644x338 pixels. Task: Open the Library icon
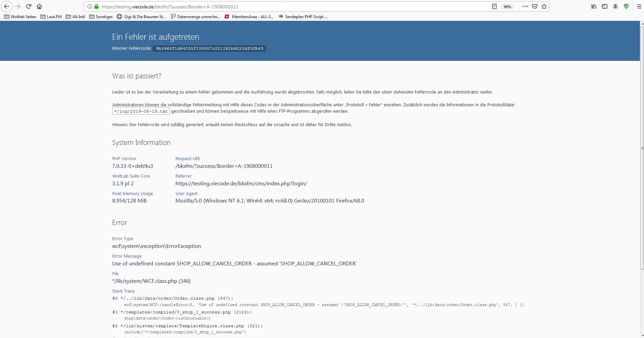click(594, 6)
